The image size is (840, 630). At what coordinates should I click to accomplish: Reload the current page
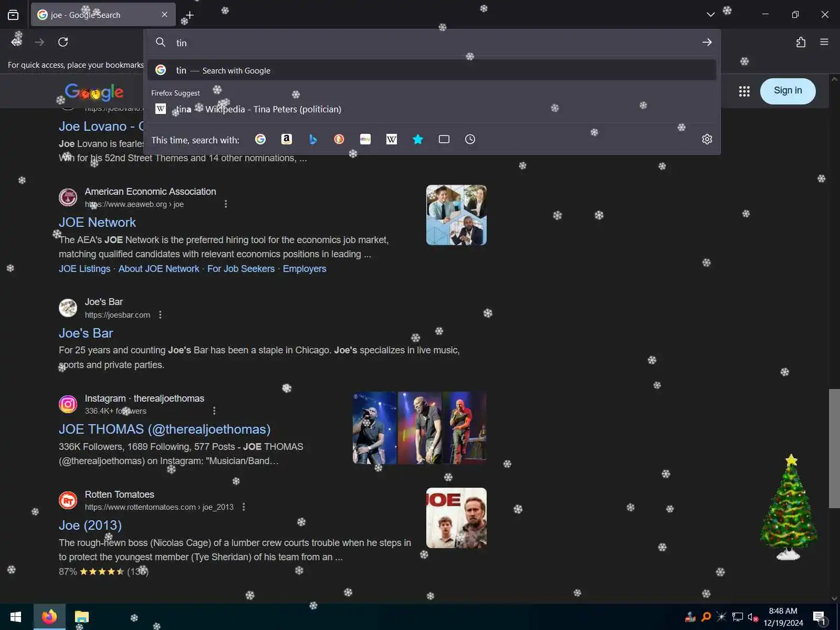pyautogui.click(x=63, y=42)
